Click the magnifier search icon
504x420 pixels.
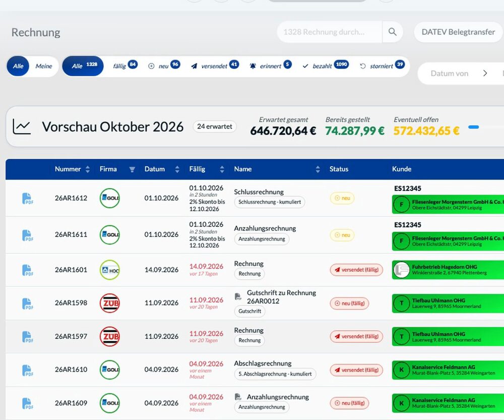tap(392, 32)
